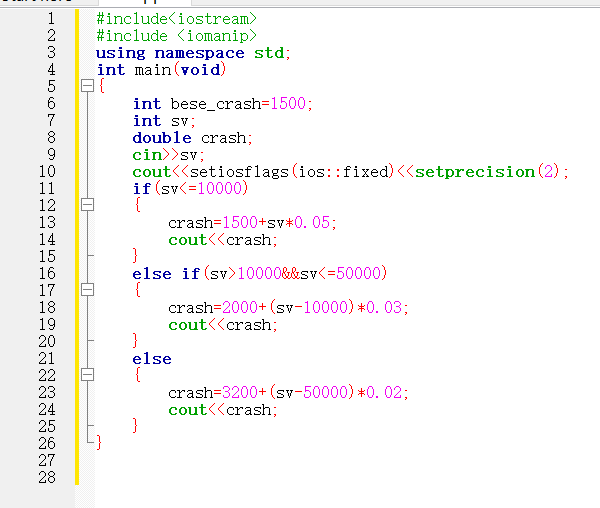Click line number 26 in the gutter

tap(47, 443)
